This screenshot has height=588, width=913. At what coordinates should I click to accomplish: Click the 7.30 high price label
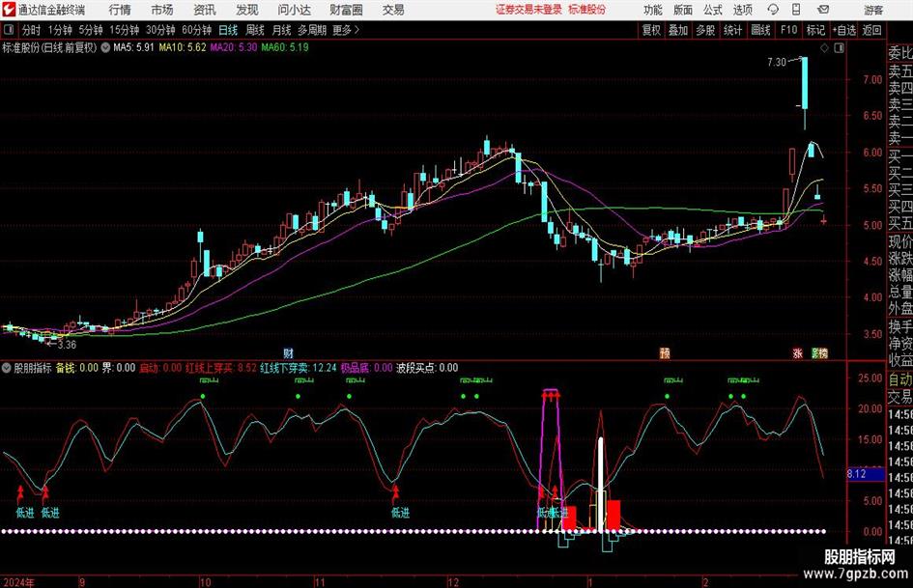click(777, 62)
